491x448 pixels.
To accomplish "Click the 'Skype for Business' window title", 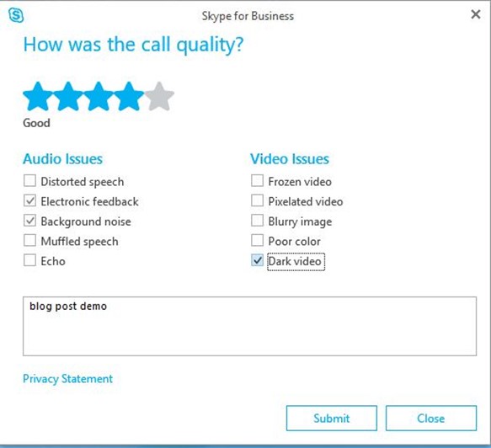I will 248,16.
